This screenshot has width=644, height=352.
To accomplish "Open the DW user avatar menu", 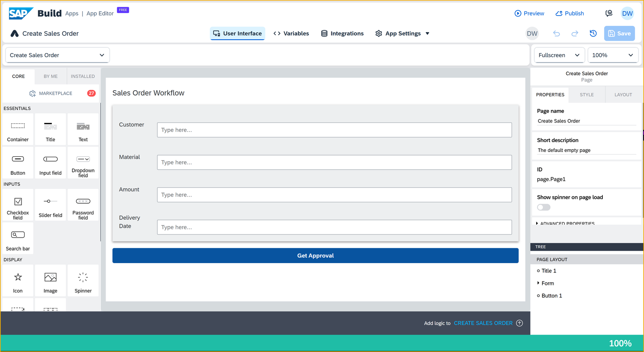I will 627,13.
